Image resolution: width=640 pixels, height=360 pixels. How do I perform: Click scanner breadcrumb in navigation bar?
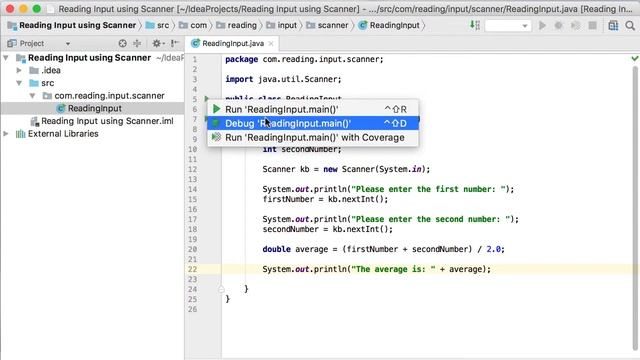click(333, 25)
